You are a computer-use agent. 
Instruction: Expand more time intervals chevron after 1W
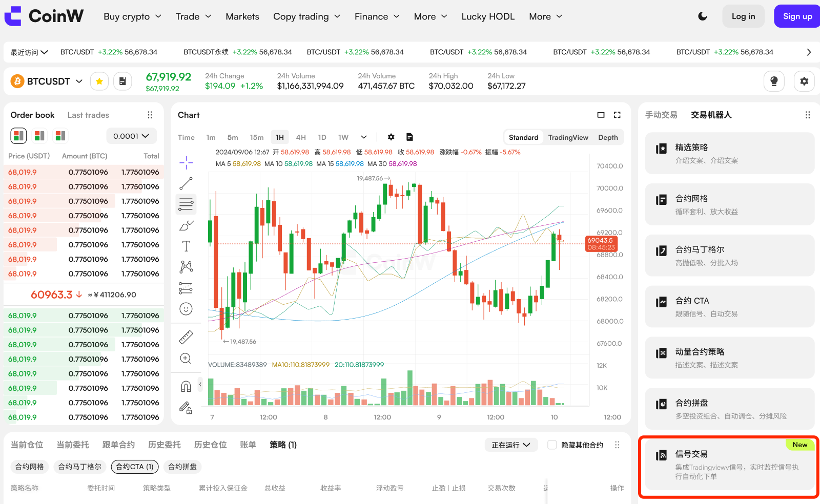point(363,137)
